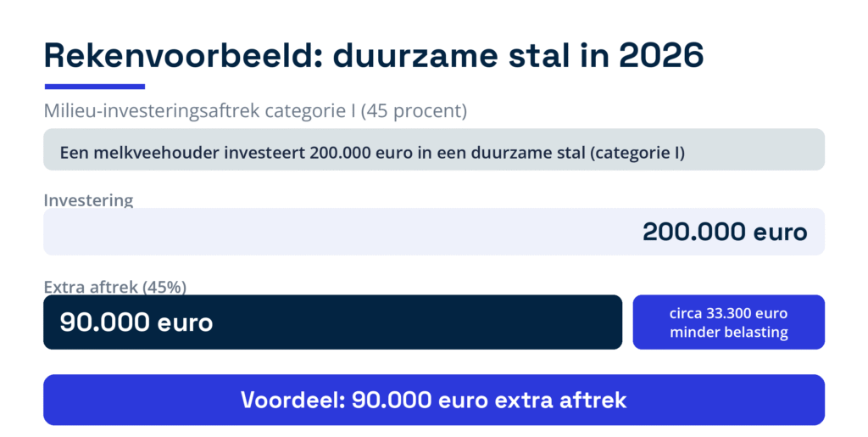
Task: Click "extra aftrek" text in the bottom blue bar
Action: coord(560,400)
